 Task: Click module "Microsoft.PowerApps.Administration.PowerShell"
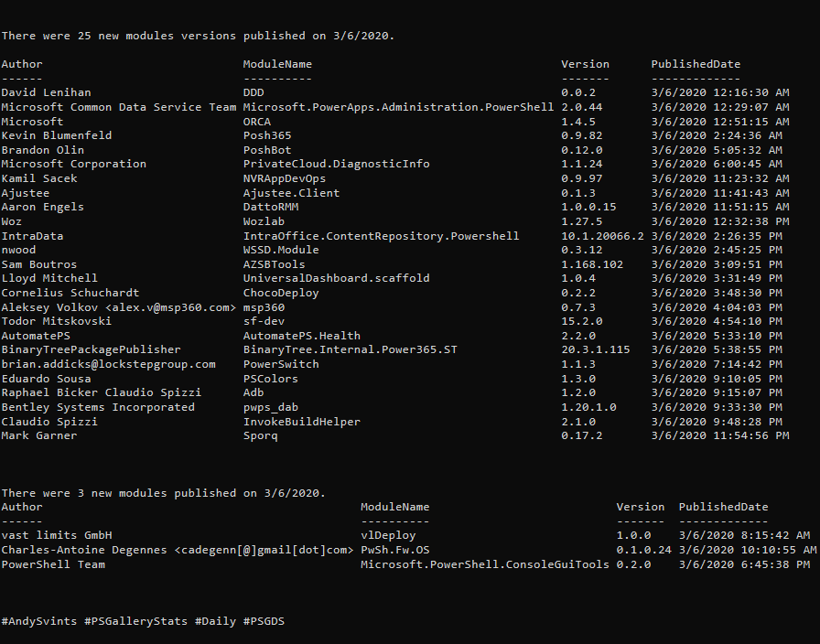tap(398, 107)
